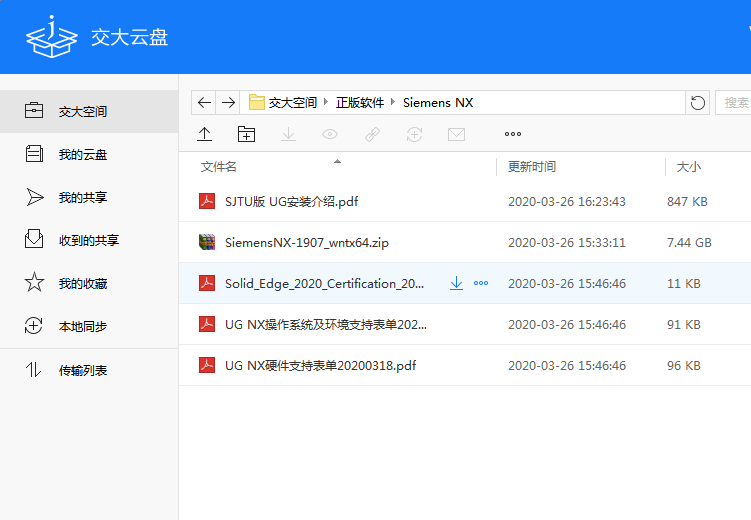Open 交大空间 in the sidebar
Image resolution: width=751 pixels, height=520 pixels.
82,111
